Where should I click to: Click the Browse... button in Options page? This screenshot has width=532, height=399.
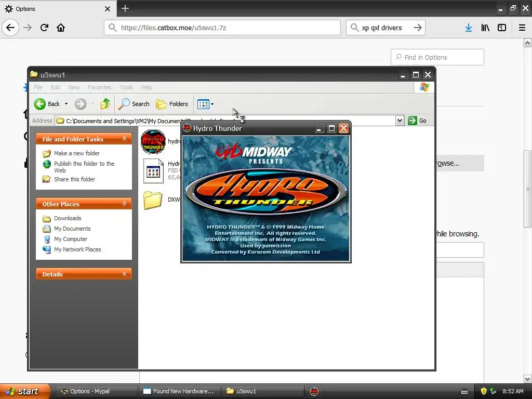pyautogui.click(x=460, y=163)
